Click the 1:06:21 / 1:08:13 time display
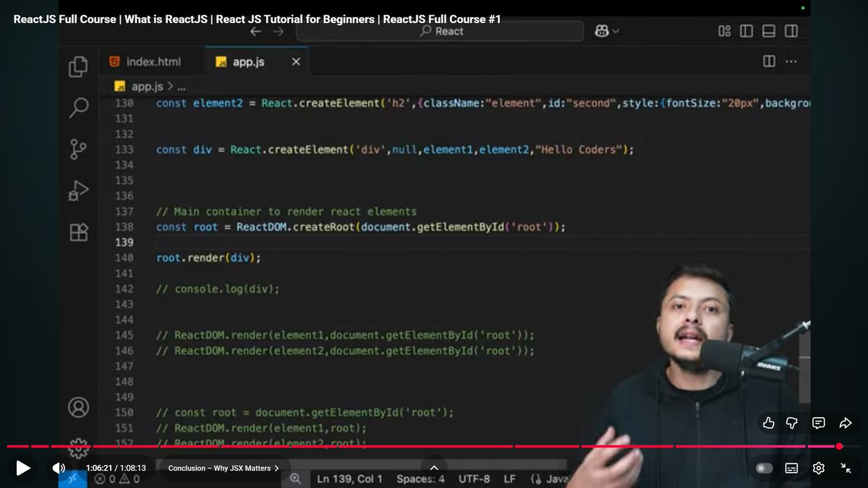The height and width of the screenshot is (488, 868). (x=116, y=468)
